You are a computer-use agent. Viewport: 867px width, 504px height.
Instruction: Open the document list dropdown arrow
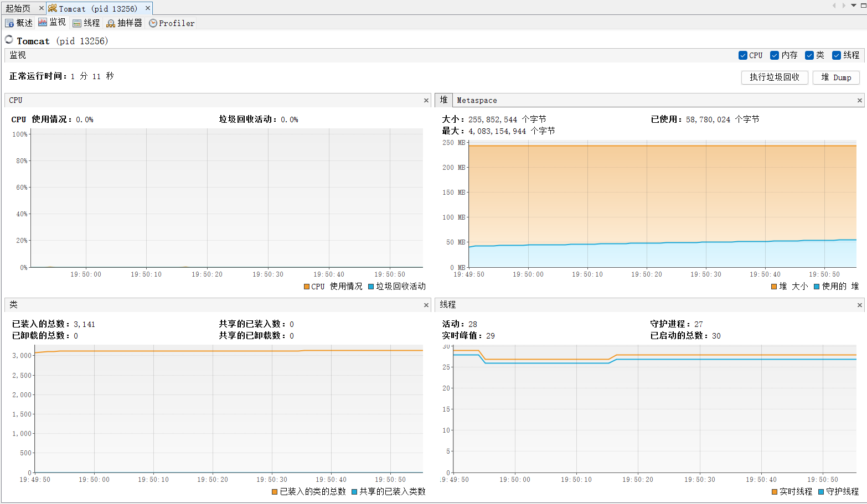coord(854,6)
